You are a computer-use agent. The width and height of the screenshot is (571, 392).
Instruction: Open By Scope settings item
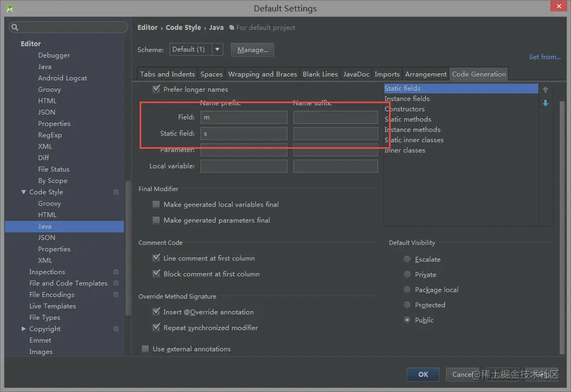pyautogui.click(x=53, y=181)
